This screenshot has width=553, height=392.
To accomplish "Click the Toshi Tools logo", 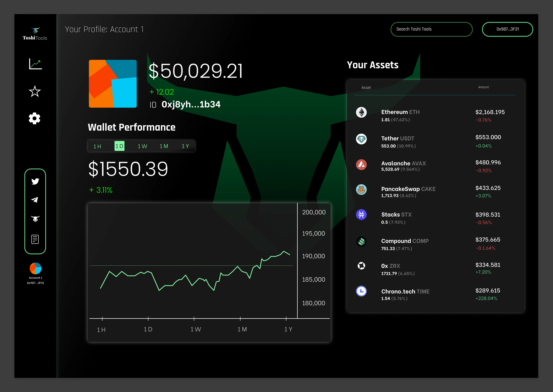I will pos(35,34).
